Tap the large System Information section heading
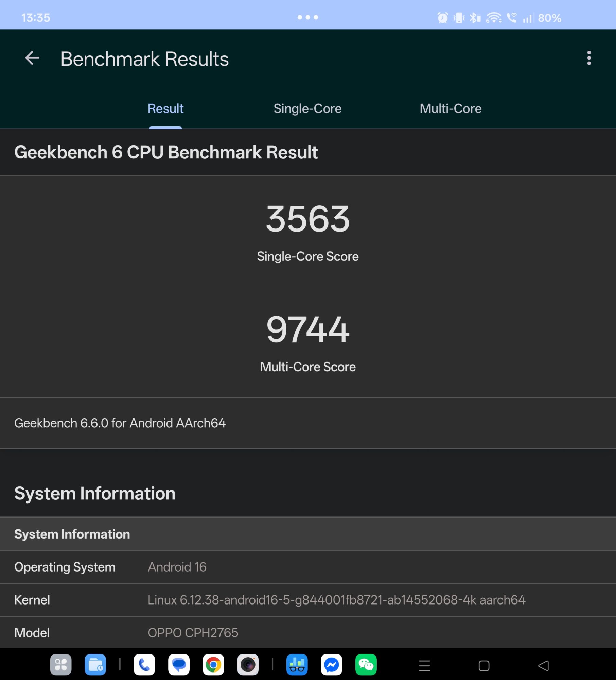This screenshot has width=616, height=680. [x=95, y=493]
